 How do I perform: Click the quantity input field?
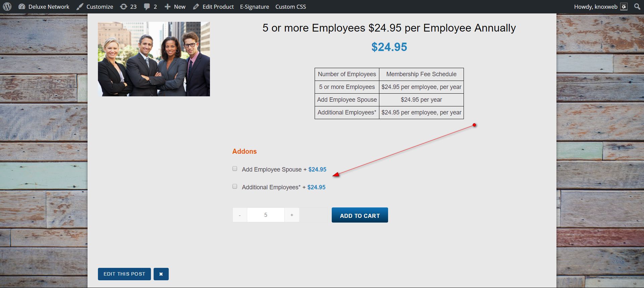click(x=266, y=215)
